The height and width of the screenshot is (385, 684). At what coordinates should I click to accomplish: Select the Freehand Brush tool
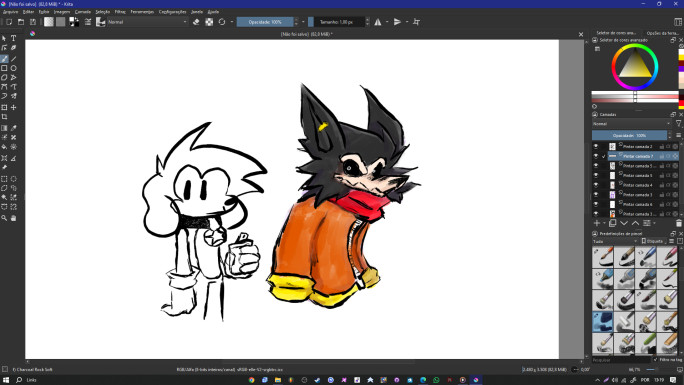4,59
